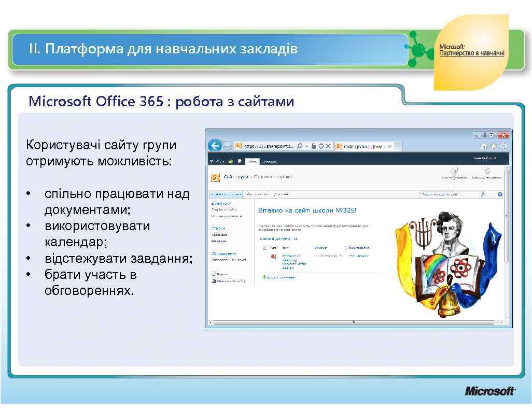The width and height of the screenshot is (532, 410).
Task: Click the horizontal scrollbar at the page bottom
Action: coord(356,322)
